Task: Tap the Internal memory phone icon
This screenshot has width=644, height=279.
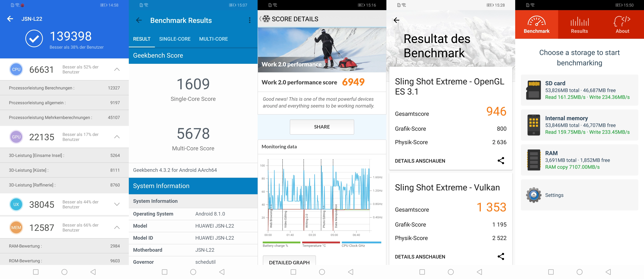Action: pyautogui.click(x=534, y=125)
